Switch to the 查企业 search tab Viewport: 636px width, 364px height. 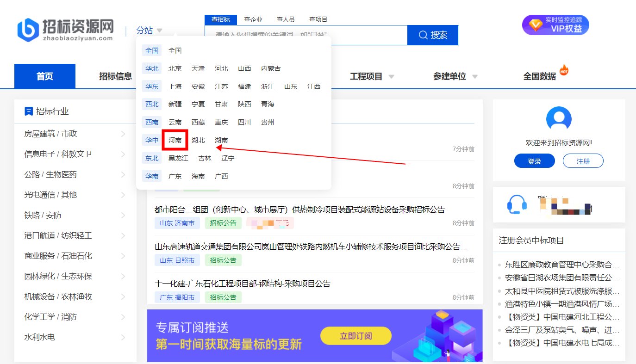tap(253, 19)
